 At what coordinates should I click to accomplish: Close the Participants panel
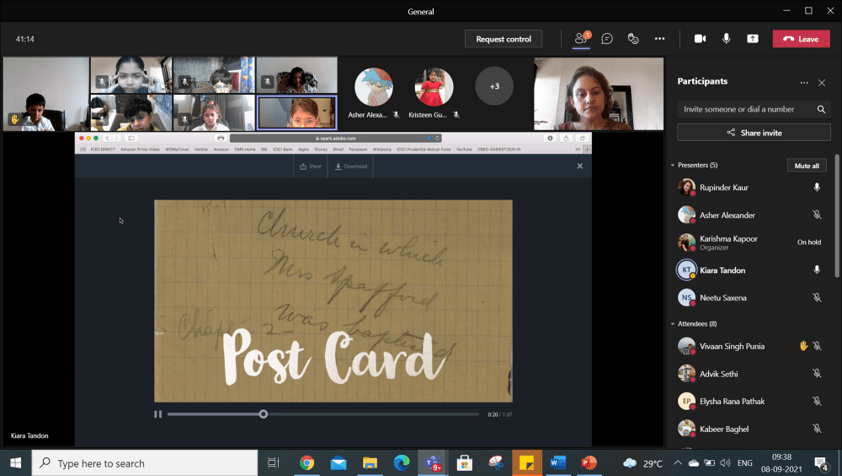point(822,83)
